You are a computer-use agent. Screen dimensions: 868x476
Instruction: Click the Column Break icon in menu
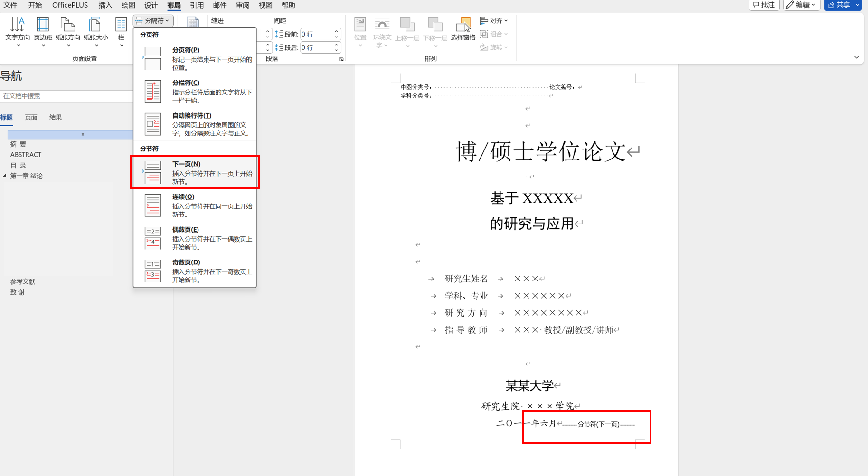coord(153,91)
